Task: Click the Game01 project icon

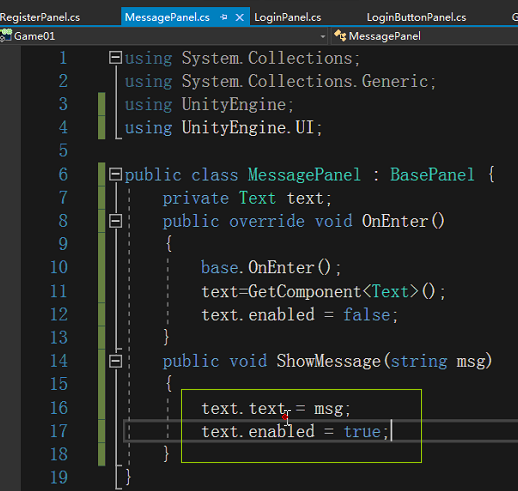Action: (6, 35)
